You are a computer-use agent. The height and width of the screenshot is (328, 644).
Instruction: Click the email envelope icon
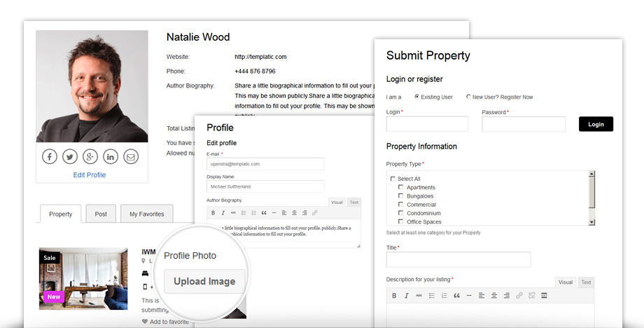click(x=131, y=156)
